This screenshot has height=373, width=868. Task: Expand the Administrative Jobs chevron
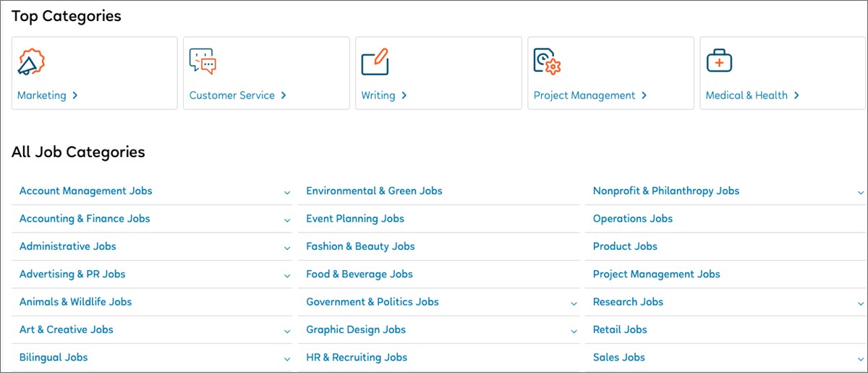287,248
